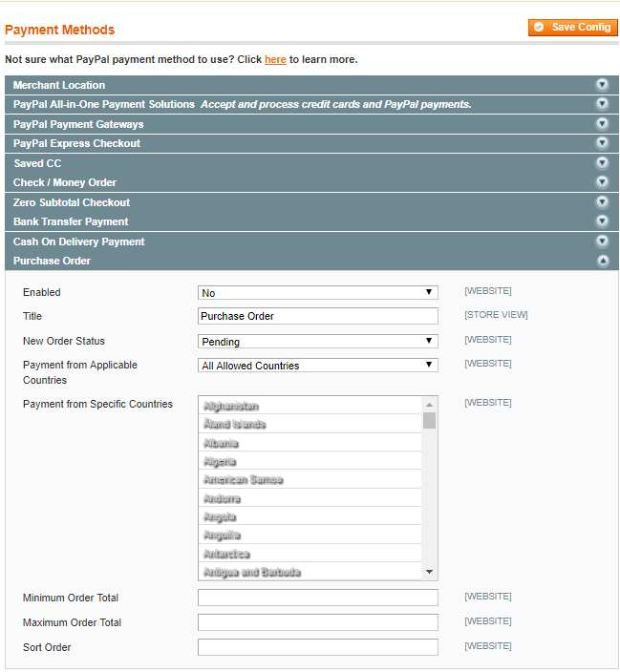Click the Minimum Order Total label
This screenshot has width=620, height=672.
click(71, 598)
